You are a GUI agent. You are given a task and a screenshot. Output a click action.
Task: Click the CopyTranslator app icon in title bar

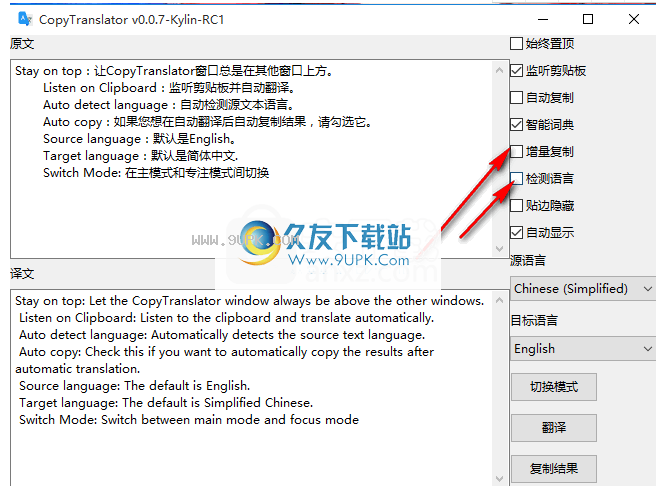tap(25, 19)
